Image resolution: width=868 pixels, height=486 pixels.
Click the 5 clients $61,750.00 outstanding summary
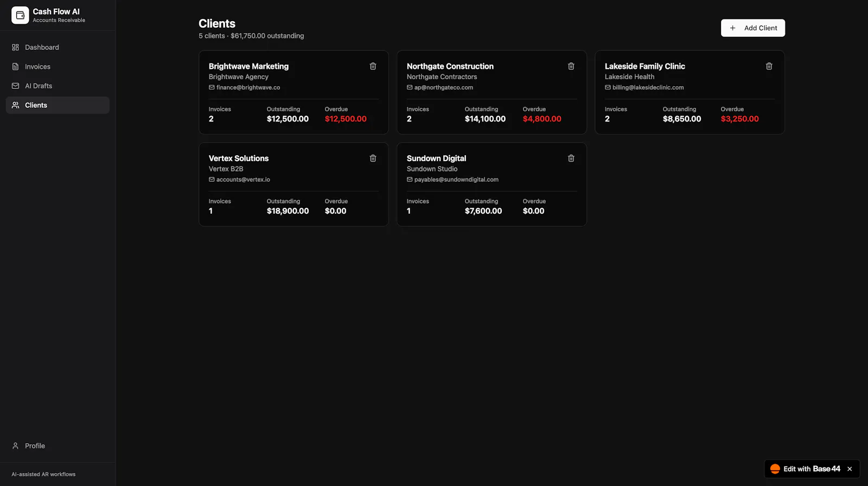tap(251, 36)
